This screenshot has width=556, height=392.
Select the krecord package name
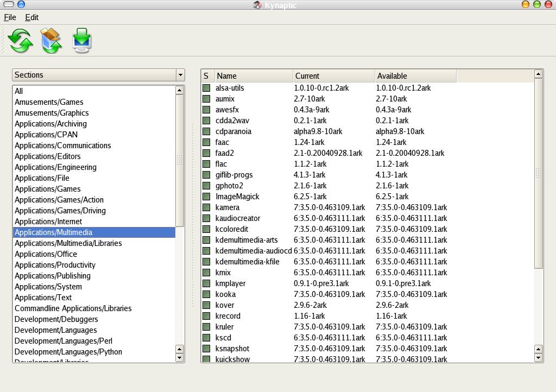tap(228, 316)
